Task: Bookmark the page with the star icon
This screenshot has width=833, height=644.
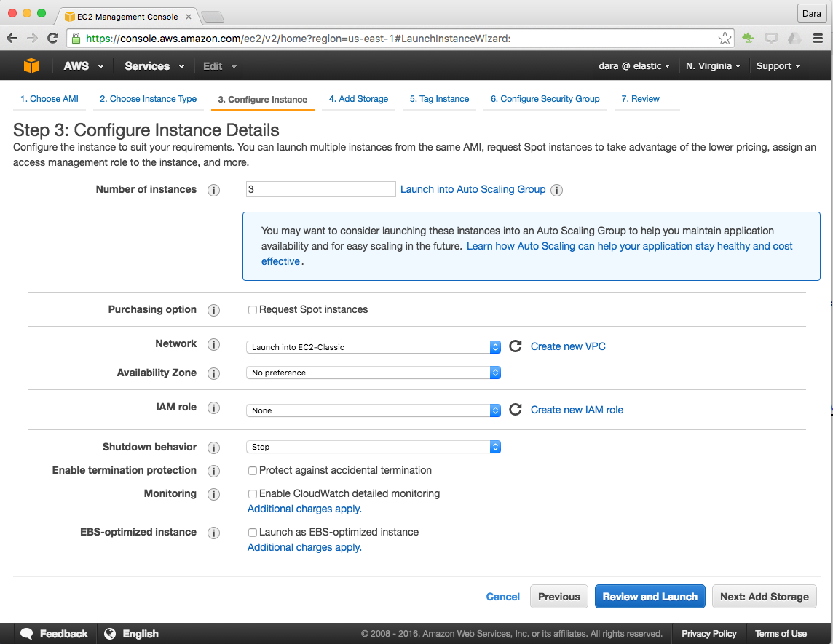Action: tap(725, 39)
